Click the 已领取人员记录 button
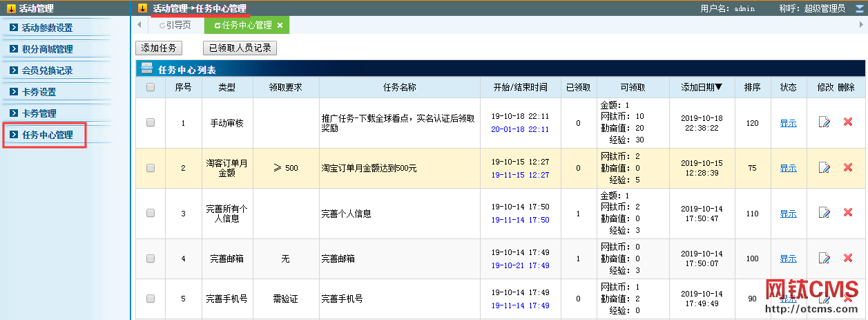 pyautogui.click(x=240, y=48)
